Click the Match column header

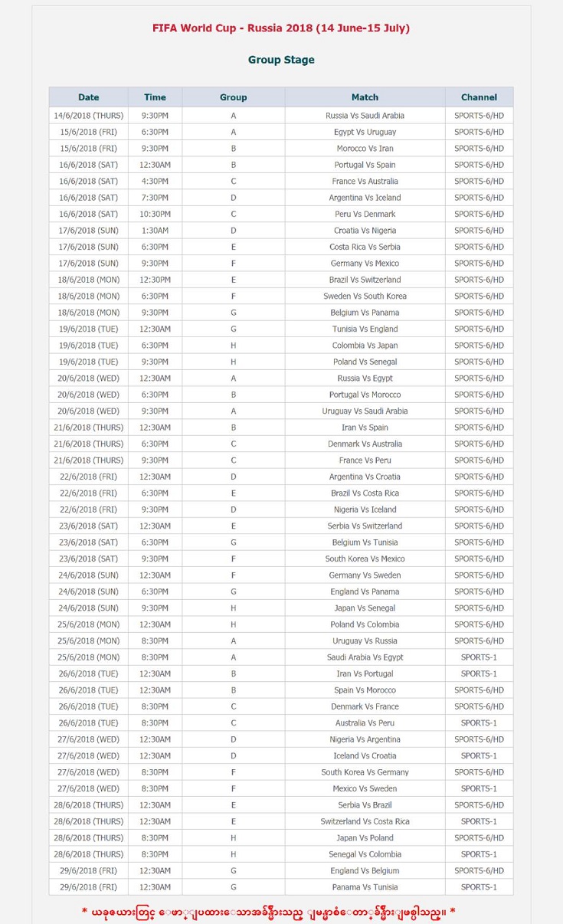pyautogui.click(x=365, y=97)
